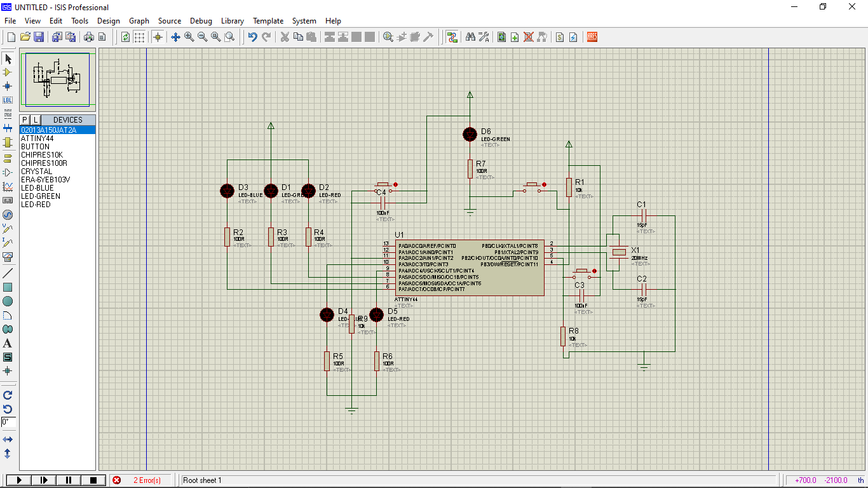Step the simulation forward
The width and height of the screenshot is (868, 488).
(x=44, y=480)
